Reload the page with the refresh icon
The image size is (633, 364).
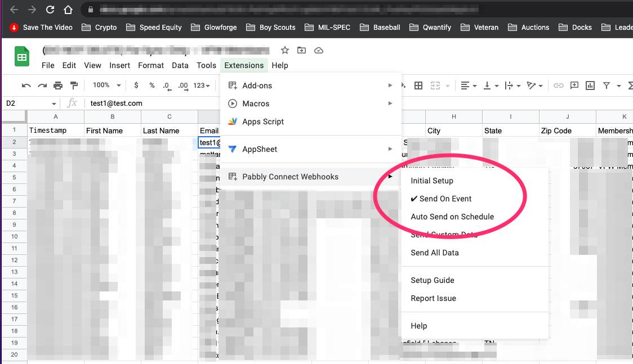click(50, 10)
